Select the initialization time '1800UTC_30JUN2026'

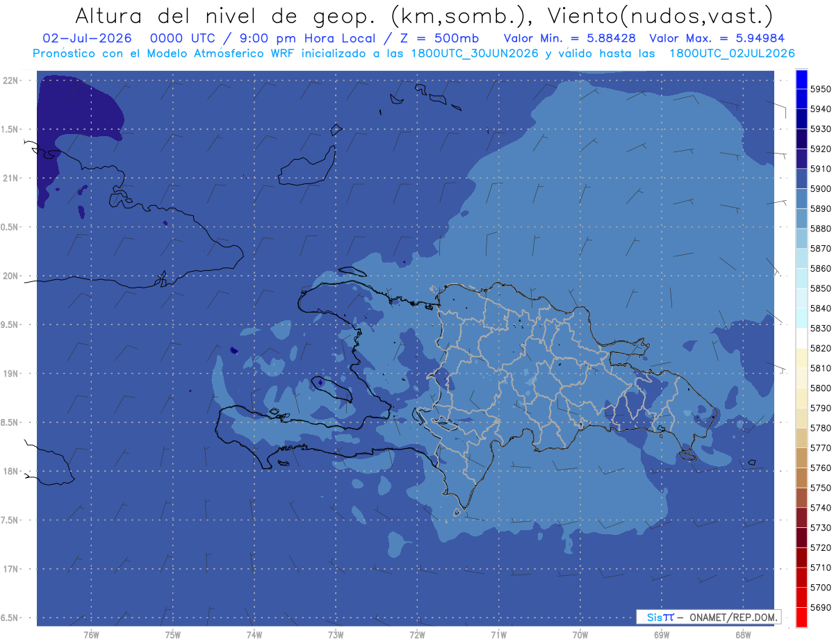pyautogui.click(x=475, y=53)
